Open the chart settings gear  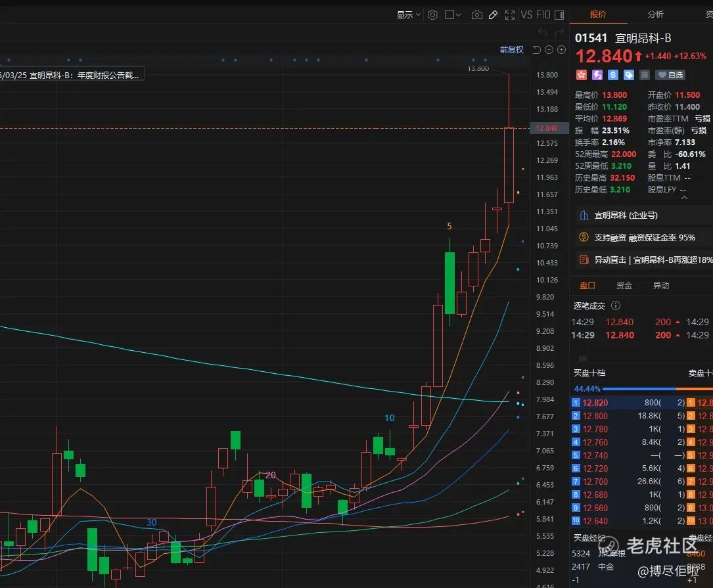(432, 15)
